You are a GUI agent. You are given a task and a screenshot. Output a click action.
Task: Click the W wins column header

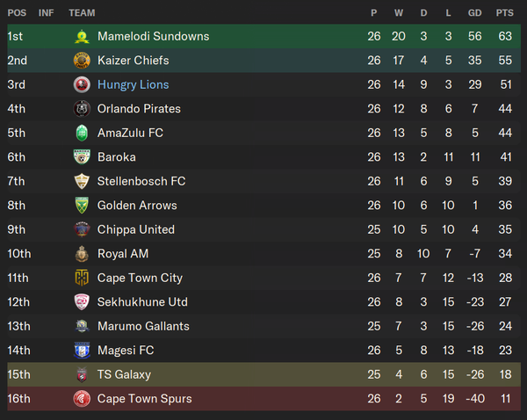click(x=399, y=13)
